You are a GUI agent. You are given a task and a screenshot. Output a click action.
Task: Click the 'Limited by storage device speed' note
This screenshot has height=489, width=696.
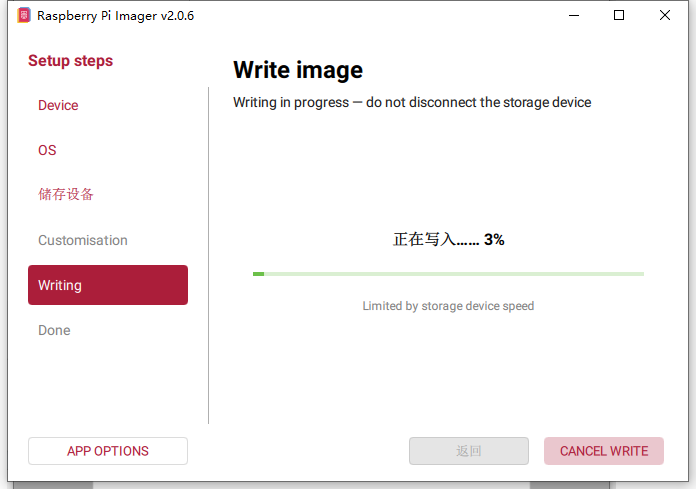448,306
